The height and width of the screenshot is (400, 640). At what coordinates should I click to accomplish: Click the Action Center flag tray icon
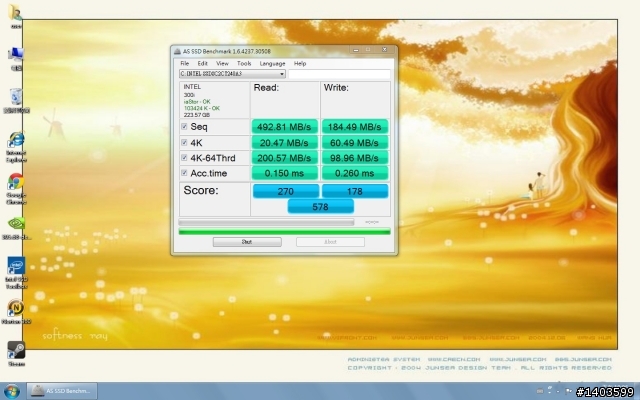pos(569,391)
